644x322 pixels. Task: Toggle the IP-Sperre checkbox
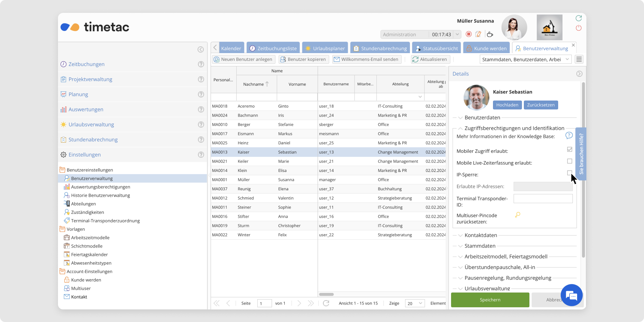pos(570,173)
